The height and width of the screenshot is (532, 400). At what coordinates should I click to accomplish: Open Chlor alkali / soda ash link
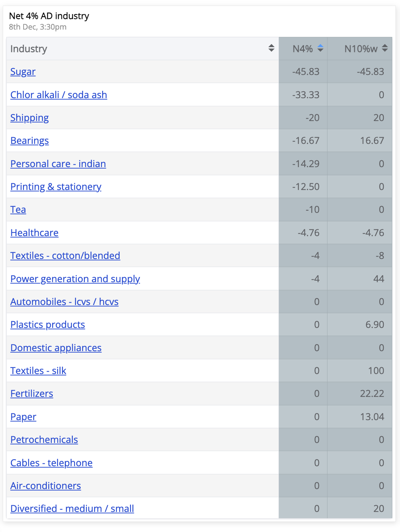point(59,95)
